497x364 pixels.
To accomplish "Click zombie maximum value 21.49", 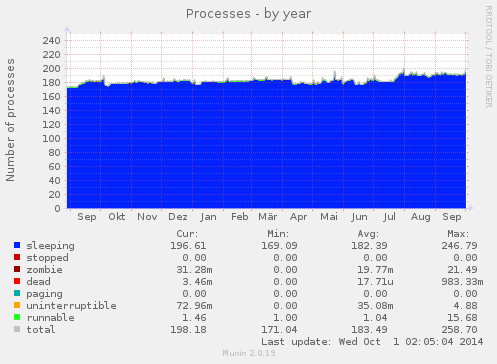I will (x=462, y=270).
